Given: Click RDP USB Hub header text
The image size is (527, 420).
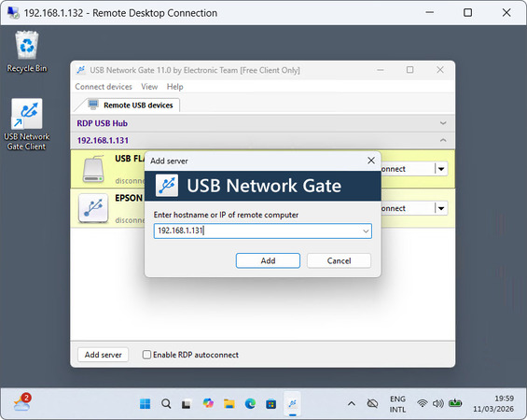Looking at the screenshot, I should point(103,123).
